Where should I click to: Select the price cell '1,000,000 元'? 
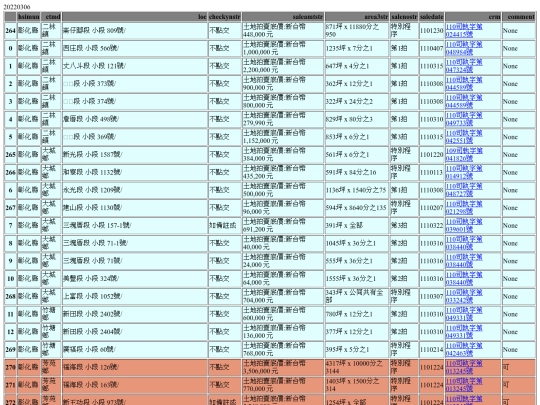click(x=283, y=48)
